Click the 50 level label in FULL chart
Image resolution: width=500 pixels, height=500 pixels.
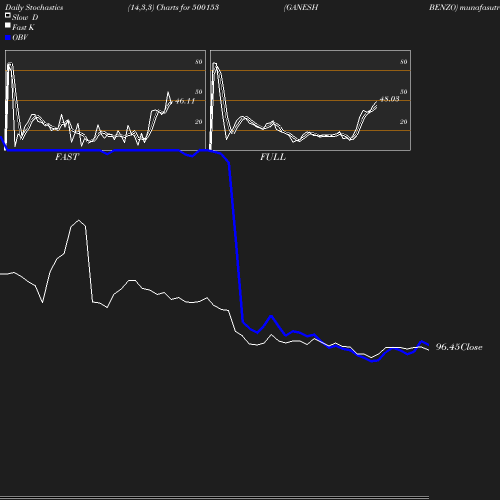403,92
